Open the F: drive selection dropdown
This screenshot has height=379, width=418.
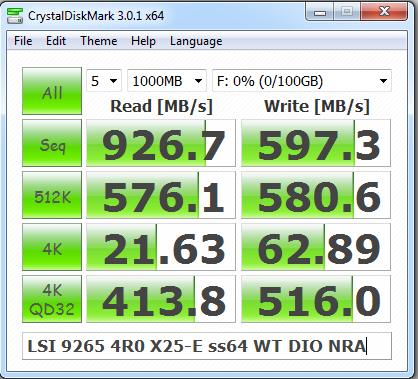click(x=302, y=81)
